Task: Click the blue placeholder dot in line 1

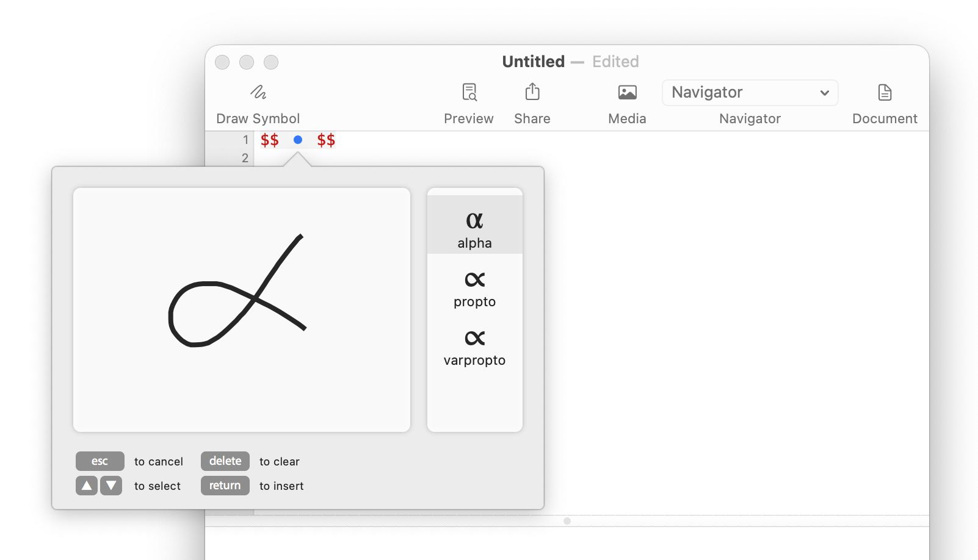Action: click(298, 140)
